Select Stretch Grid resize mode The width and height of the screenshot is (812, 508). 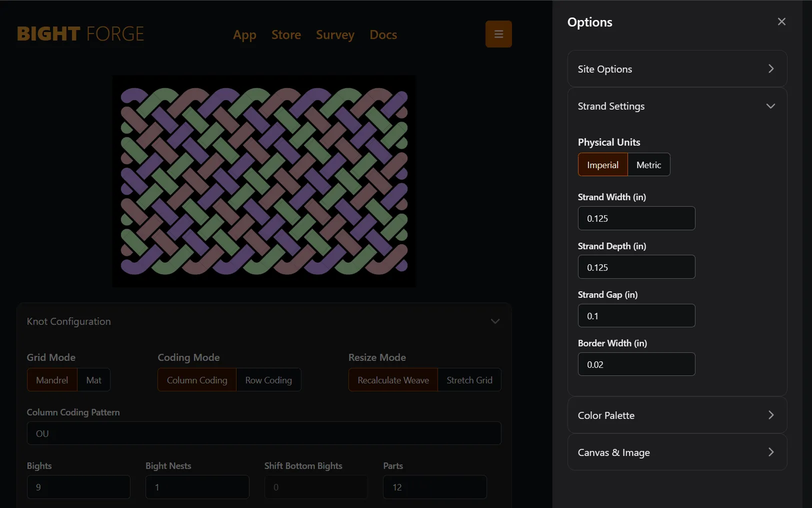point(469,380)
